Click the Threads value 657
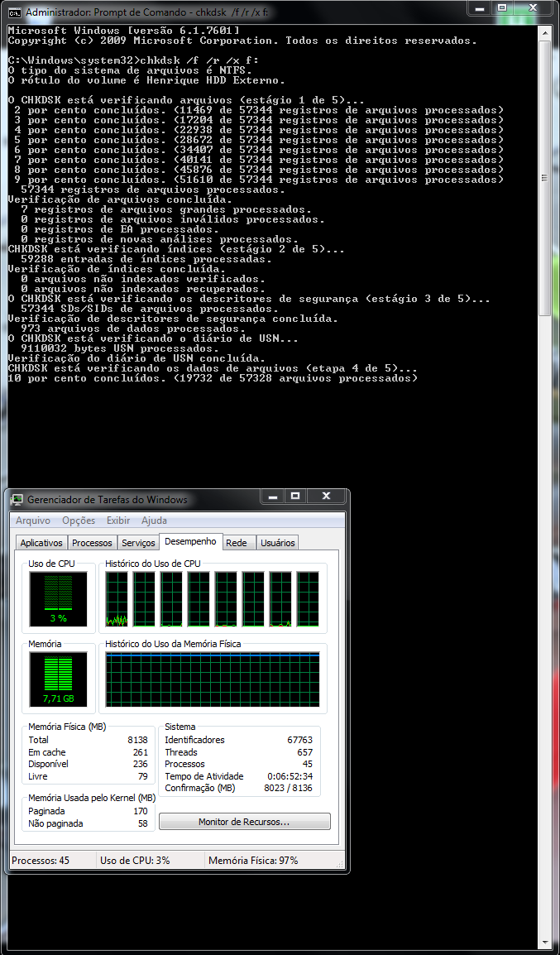This screenshot has height=955, width=560. [x=305, y=752]
